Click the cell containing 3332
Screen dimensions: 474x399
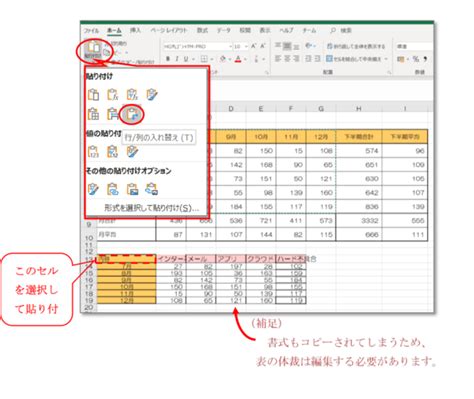[x=359, y=221]
